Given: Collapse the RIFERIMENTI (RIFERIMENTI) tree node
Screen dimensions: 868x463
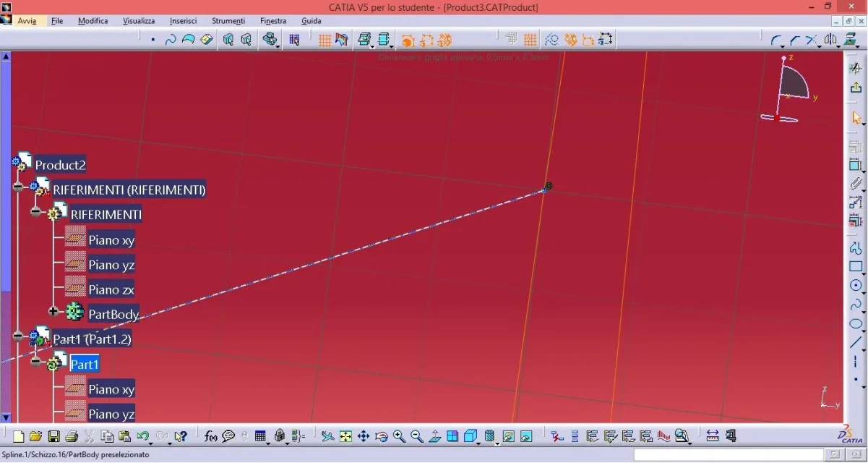Looking at the screenshot, I should coord(18,187).
